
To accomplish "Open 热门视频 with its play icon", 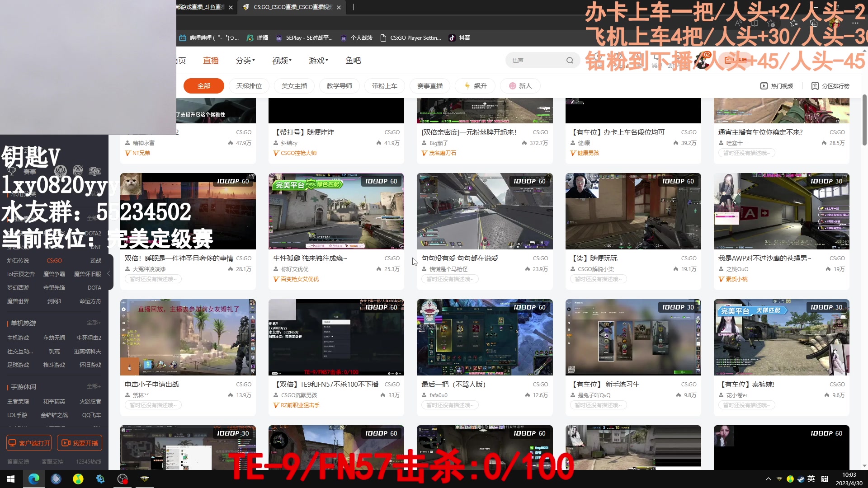I will pos(777,86).
